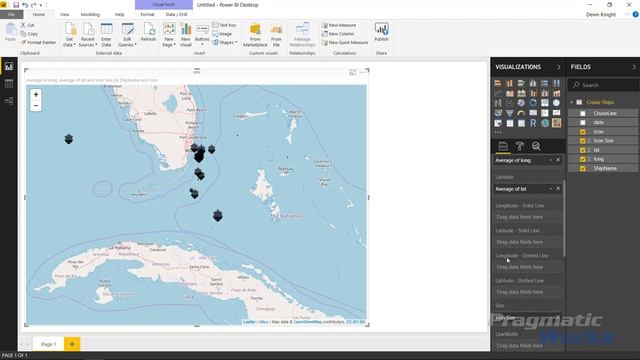Click New Column

(338, 34)
